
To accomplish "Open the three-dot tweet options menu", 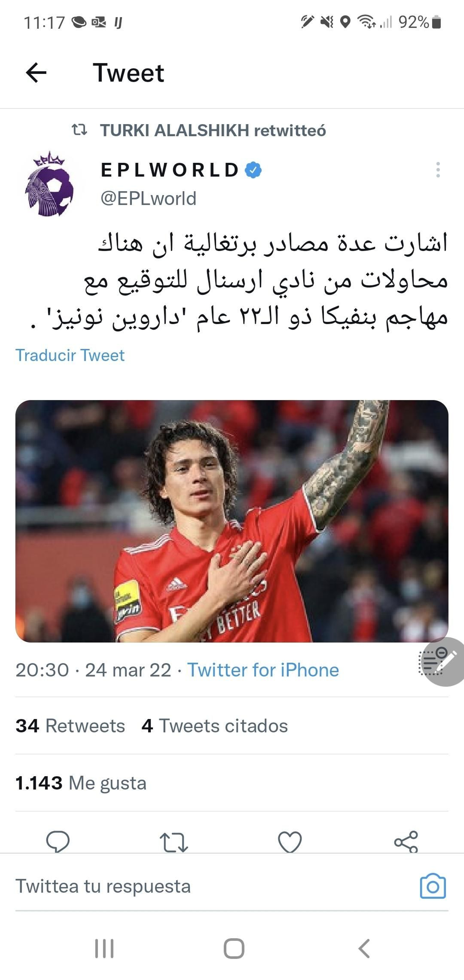I will pos(438,170).
